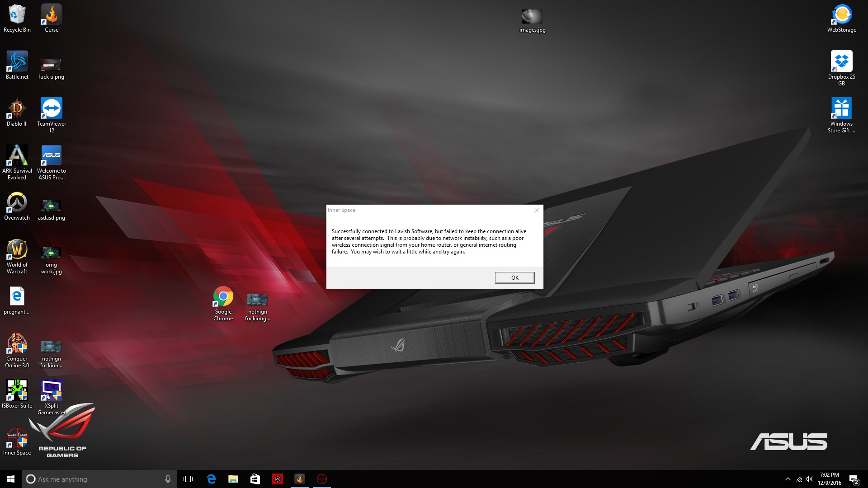The width and height of the screenshot is (868, 488).
Task: Select the Battle.net desktop shortcut
Action: [x=17, y=66]
